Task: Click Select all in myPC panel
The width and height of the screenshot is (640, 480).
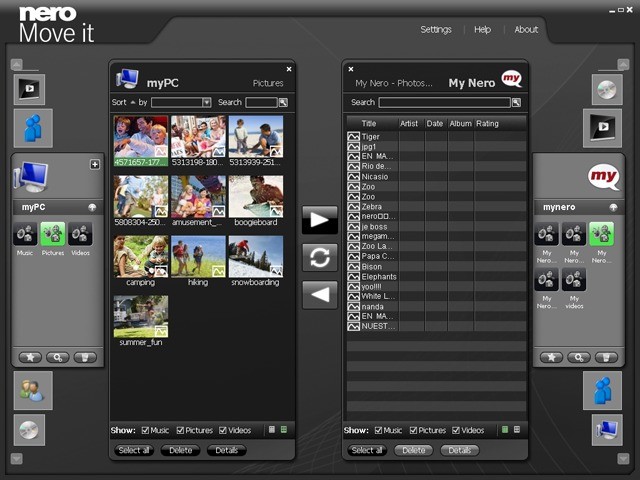Action: click(134, 451)
